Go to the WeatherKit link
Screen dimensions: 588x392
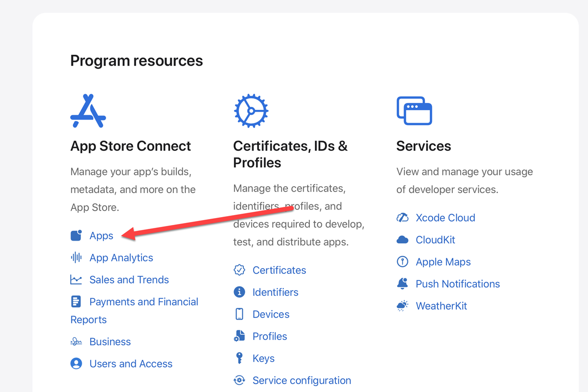(442, 306)
